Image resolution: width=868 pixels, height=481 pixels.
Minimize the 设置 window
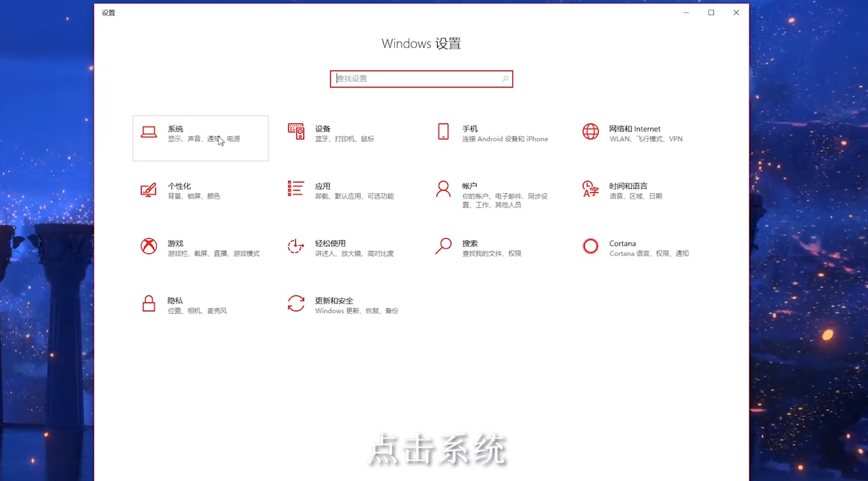[686, 12]
